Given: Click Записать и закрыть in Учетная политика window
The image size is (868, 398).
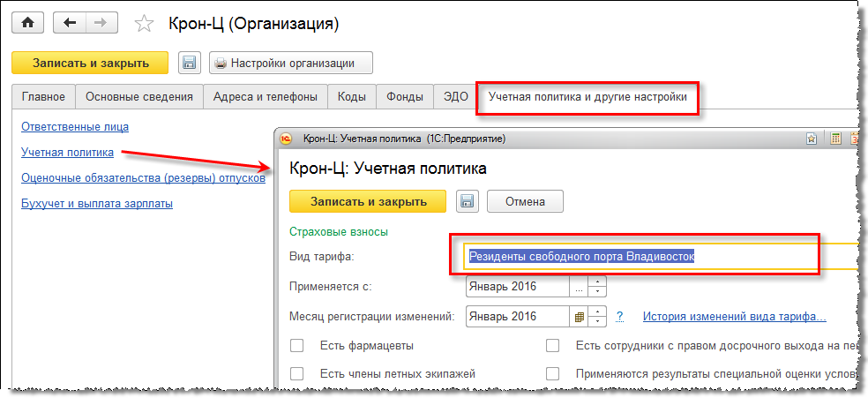Looking at the screenshot, I should tap(368, 201).
